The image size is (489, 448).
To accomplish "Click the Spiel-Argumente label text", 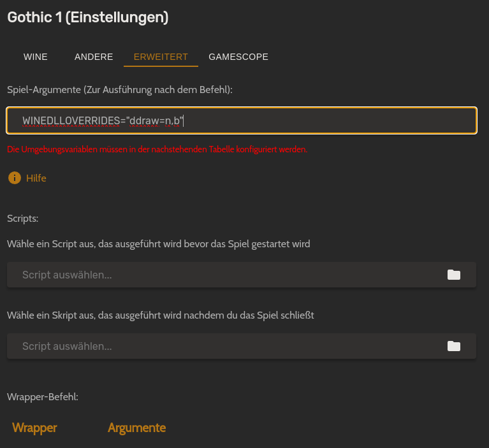I will (120, 90).
